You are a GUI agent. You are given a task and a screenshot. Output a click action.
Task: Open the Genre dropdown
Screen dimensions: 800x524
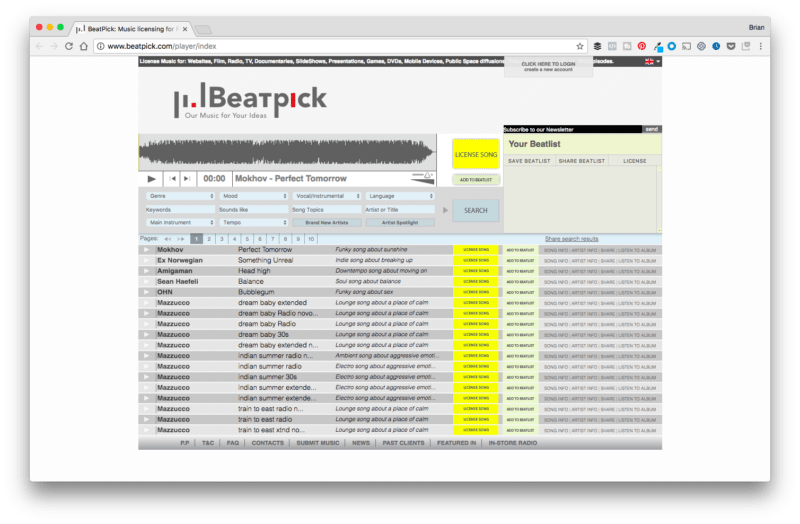point(181,196)
